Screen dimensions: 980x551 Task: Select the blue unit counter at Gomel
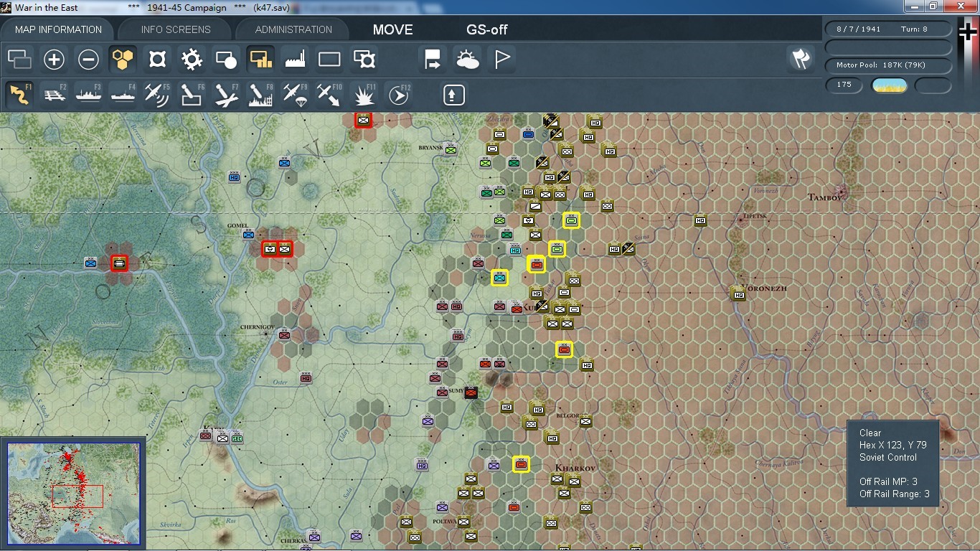[248, 234]
